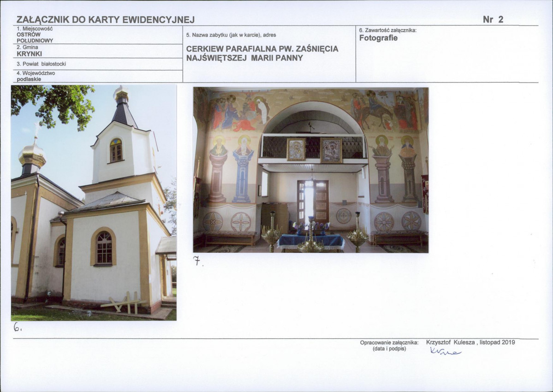Click the 'Opracowanie załącznika' label
Image resolution: width=553 pixels, height=392 pixels.
tap(389, 343)
